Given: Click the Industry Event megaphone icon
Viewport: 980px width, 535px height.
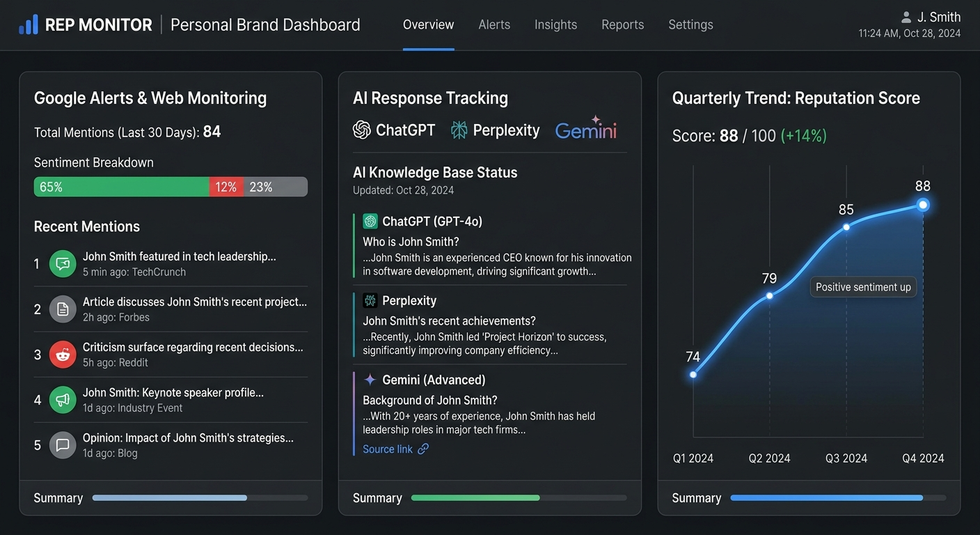Looking at the screenshot, I should coord(63,399).
